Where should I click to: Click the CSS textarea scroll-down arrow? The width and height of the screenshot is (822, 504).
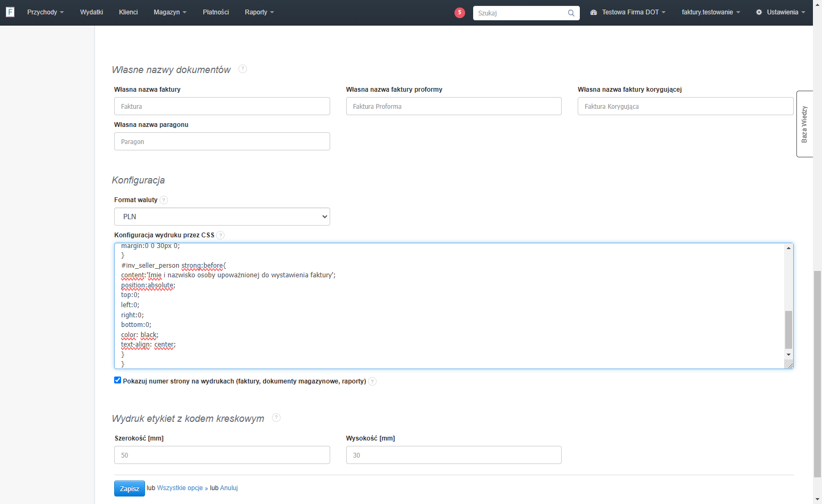tap(788, 355)
